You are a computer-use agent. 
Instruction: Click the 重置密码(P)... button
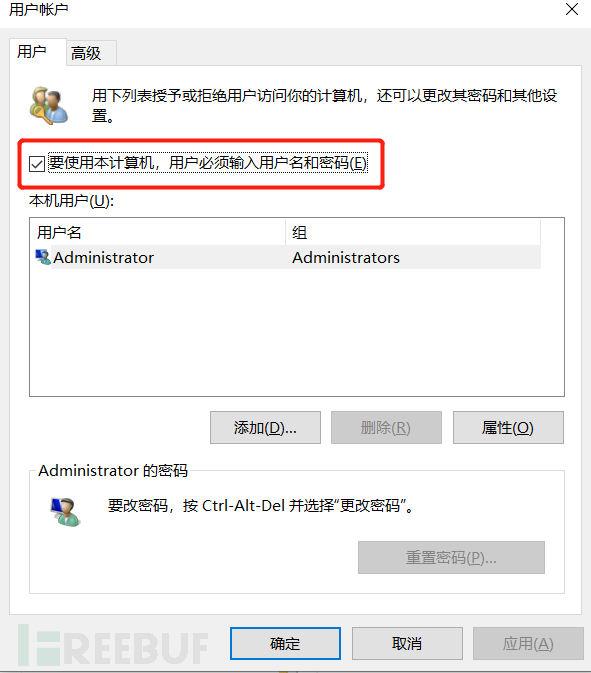[x=451, y=558]
